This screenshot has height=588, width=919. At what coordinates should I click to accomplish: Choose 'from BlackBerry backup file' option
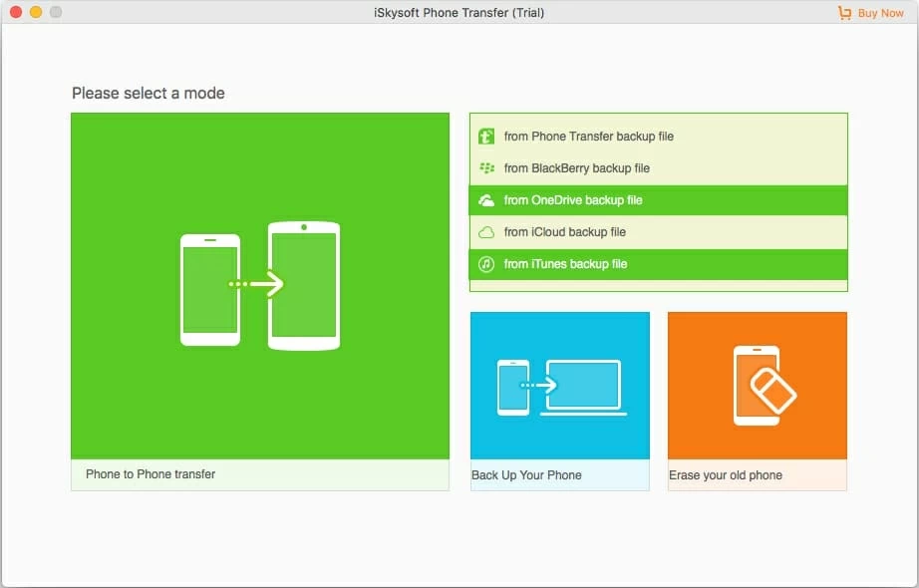(x=576, y=168)
